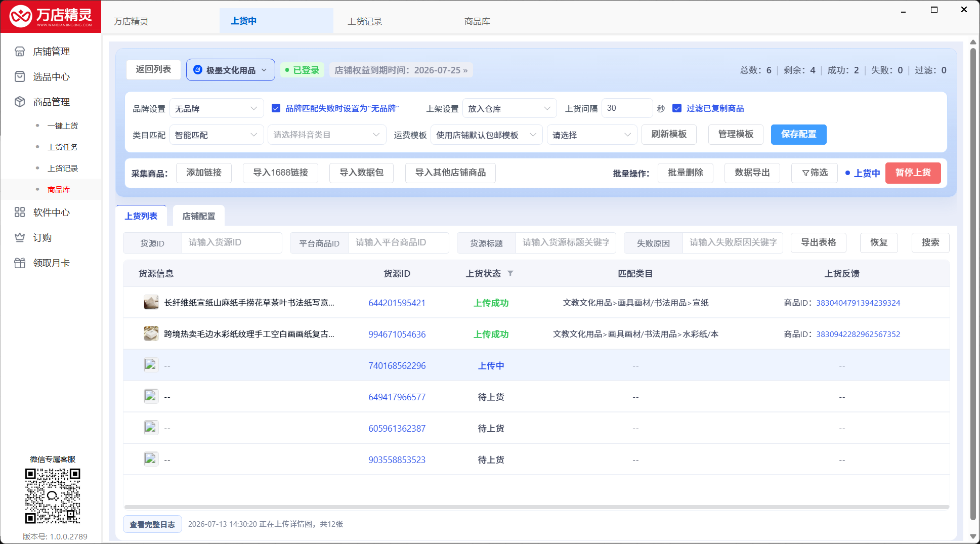Click the 平台商品ID search input

point(399,243)
